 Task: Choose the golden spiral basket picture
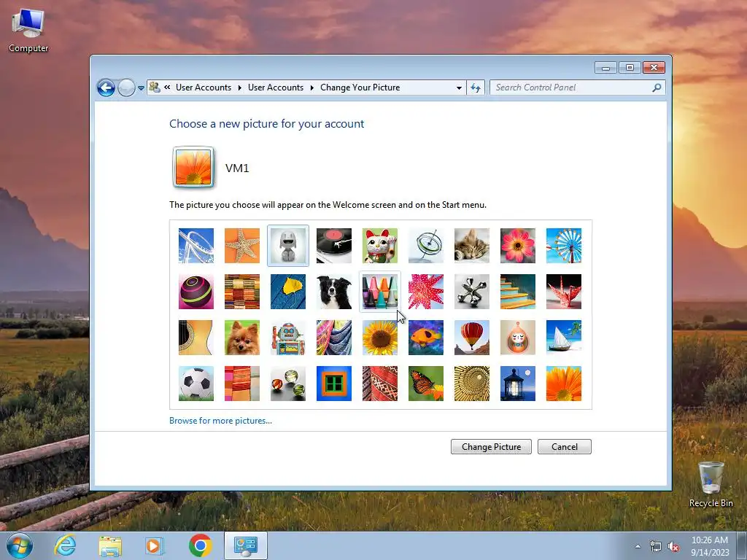[472, 384]
